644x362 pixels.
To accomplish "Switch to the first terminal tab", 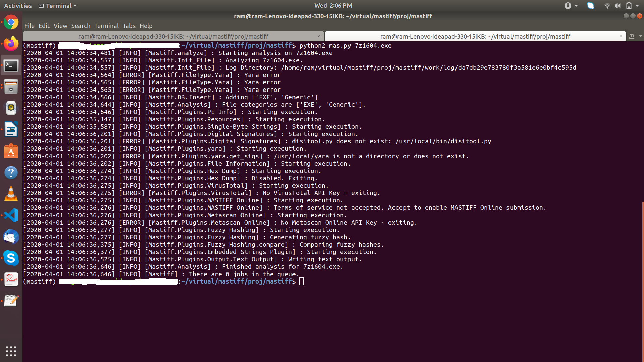I will coord(173,36).
